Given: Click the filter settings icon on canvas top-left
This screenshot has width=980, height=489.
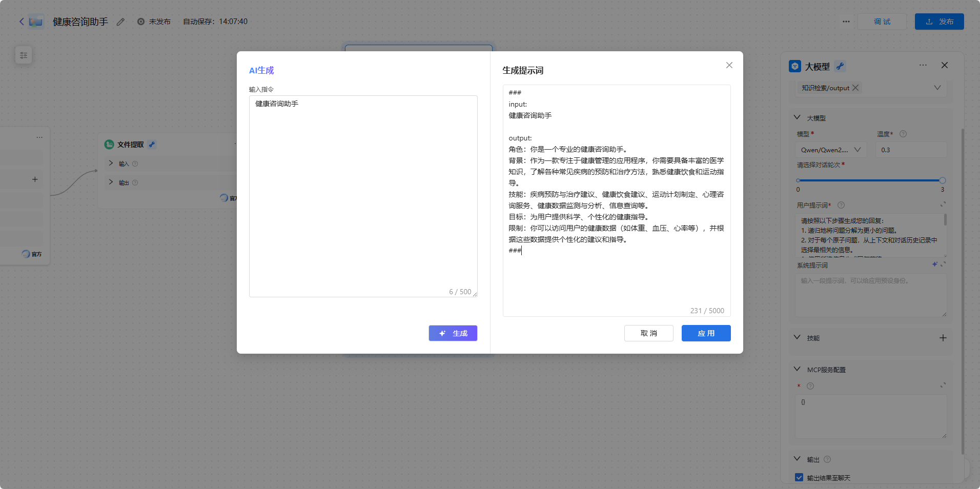Looking at the screenshot, I should (x=24, y=55).
